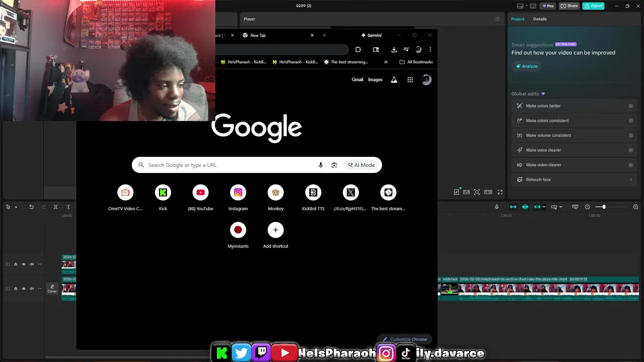Lock the upper video track
The height and width of the screenshot is (362, 644).
click(16, 264)
